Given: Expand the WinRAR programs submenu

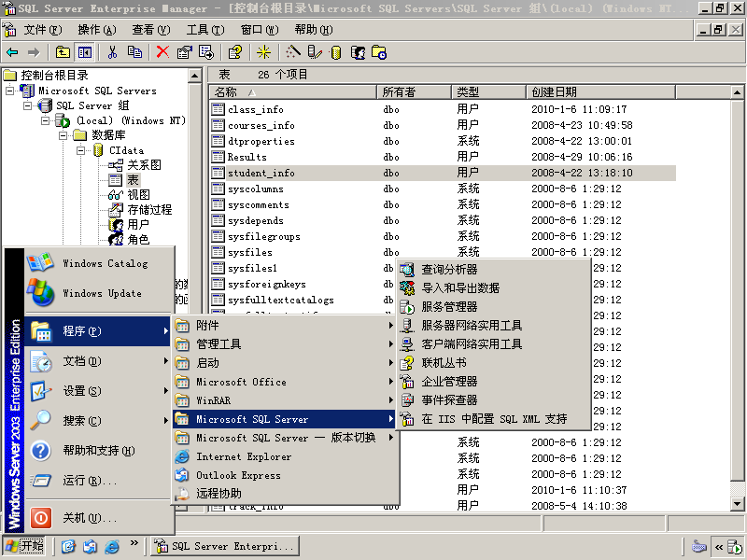Looking at the screenshot, I should (285, 400).
